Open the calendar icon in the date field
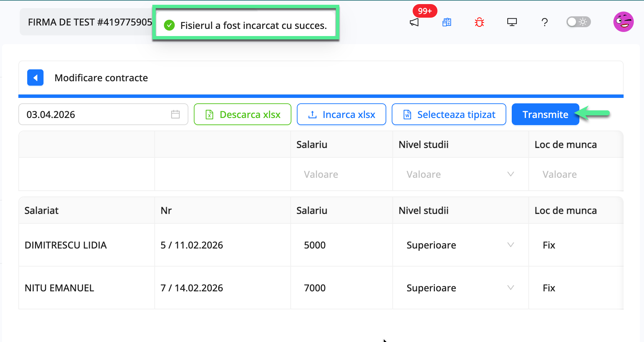This screenshot has height=342, width=644. click(x=175, y=114)
